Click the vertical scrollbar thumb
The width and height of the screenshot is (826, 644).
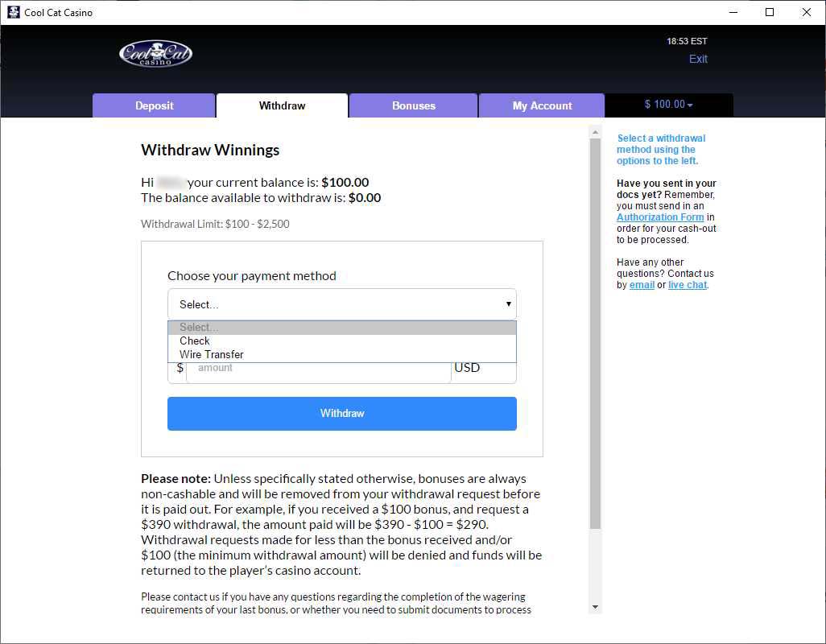[x=595, y=334]
